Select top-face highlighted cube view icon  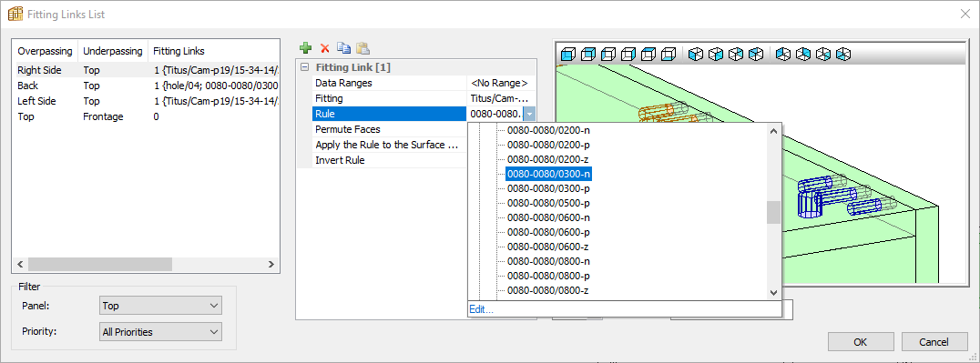pyautogui.click(x=648, y=55)
